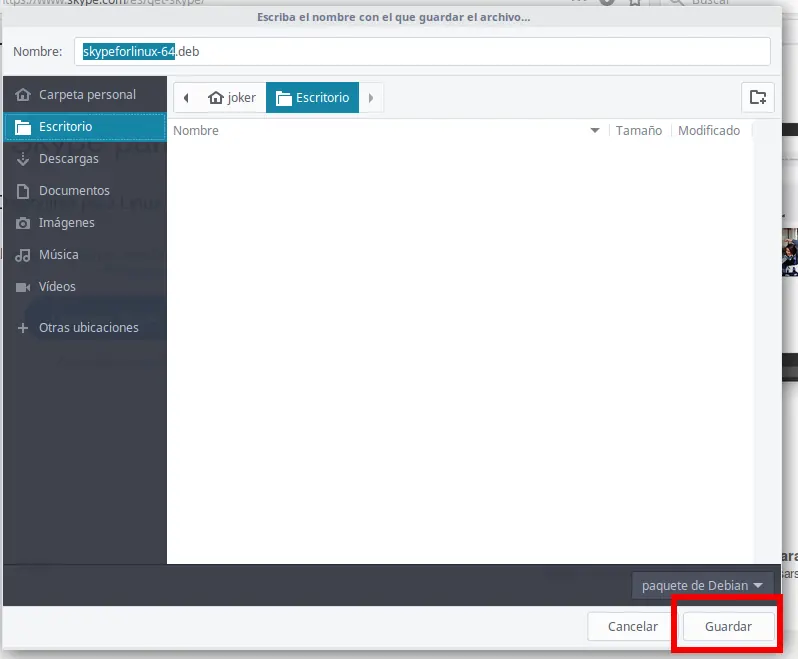Click the music note icon beside Música
This screenshot has width=798, height=659.
(23, 255)
